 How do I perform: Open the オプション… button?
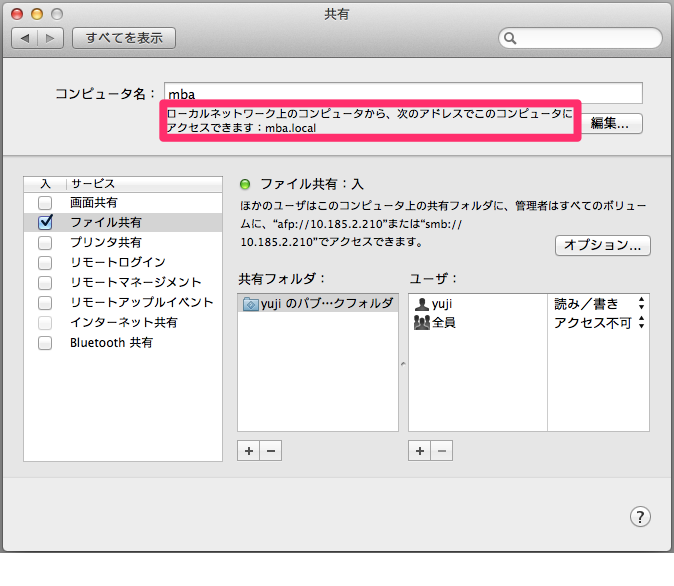[602, 245]
